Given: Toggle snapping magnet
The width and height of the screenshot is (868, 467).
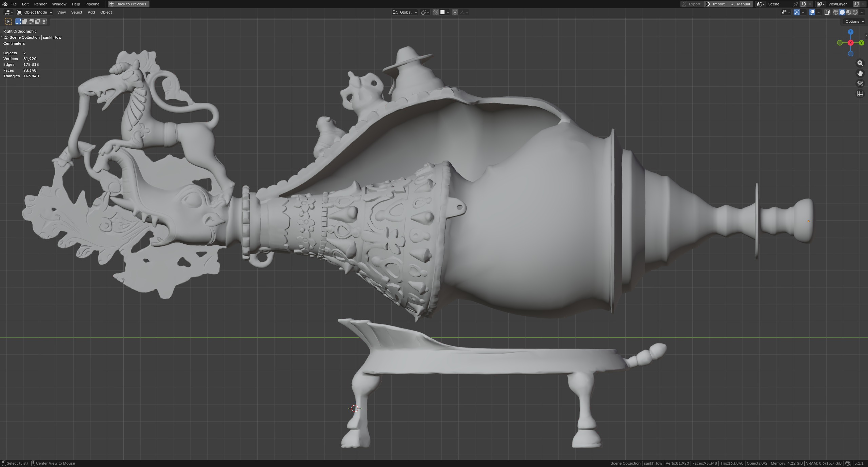Looking at the screenshot, I should (436, 12).
